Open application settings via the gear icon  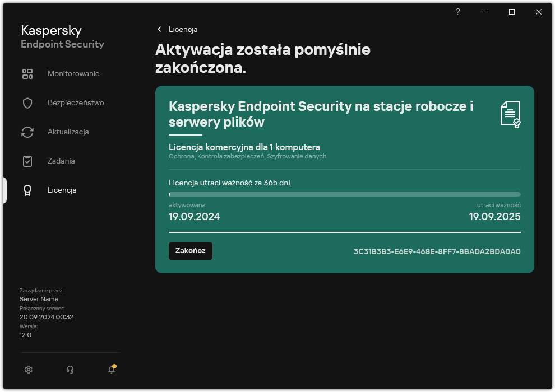(x=29, y=370)
